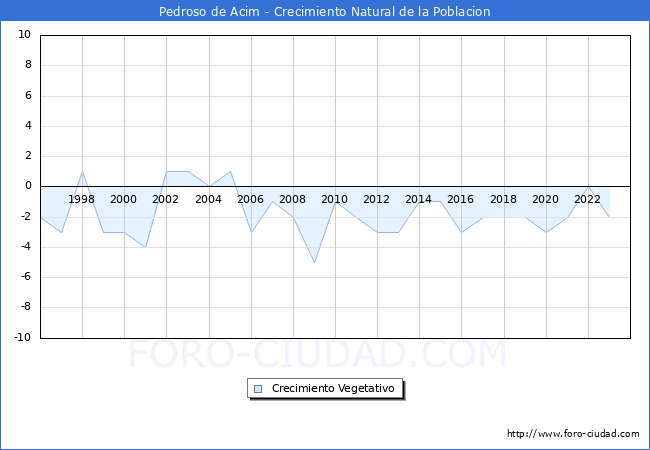The height and width of the screenshot is (450, 650).
Task: Click the x-axis label 2020
Action: (545, 199)
